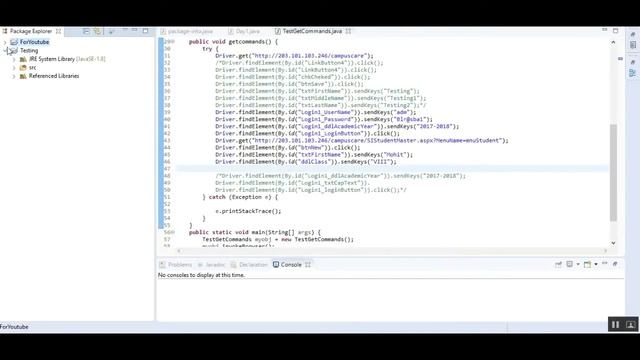
Task: Click the Driver.get campuscare line
Action: pos(294,56)
